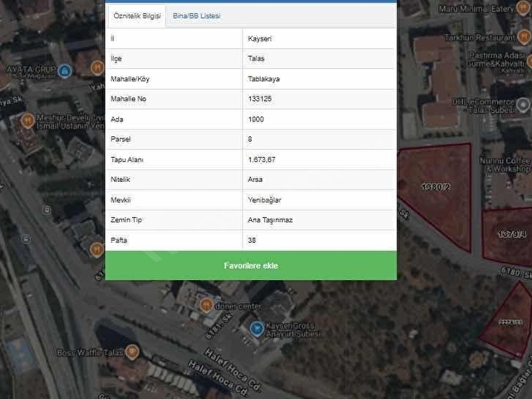This screenshot has height=399, width=532.
Task: Click the Tablakaya neighborhood value
Action: point(264,79)
